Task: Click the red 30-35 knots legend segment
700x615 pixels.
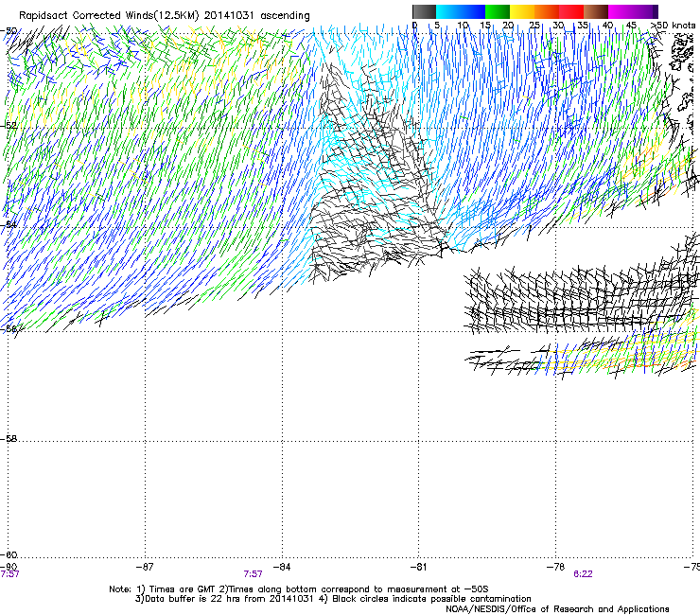Action: coord(571,11)
